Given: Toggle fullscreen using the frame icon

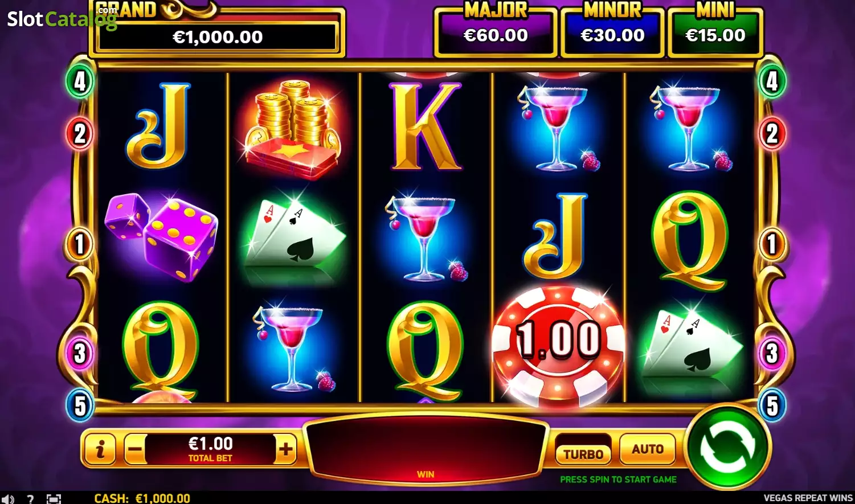Looking at the screenshot, I should point(54,499).
